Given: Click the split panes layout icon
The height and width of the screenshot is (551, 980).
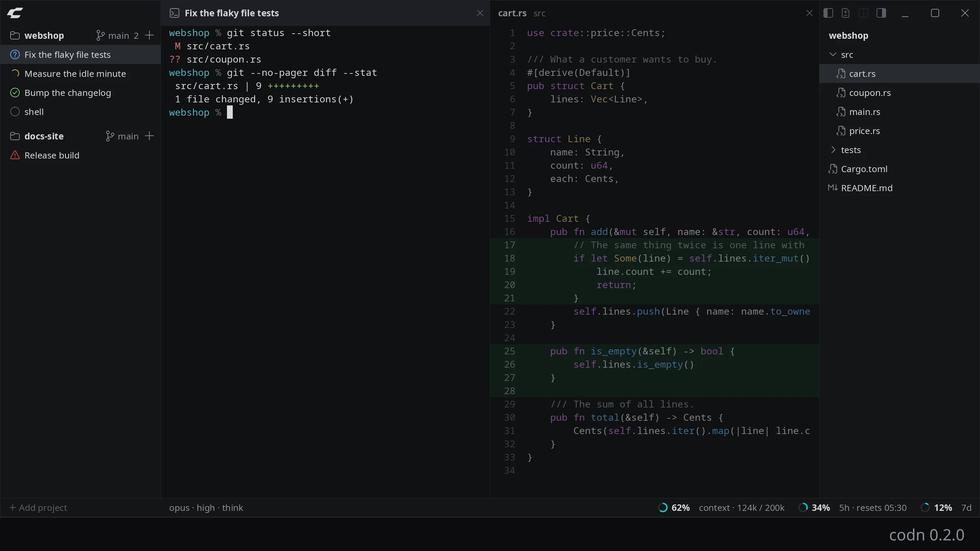Looking at the screenshot, I should 864,13.
